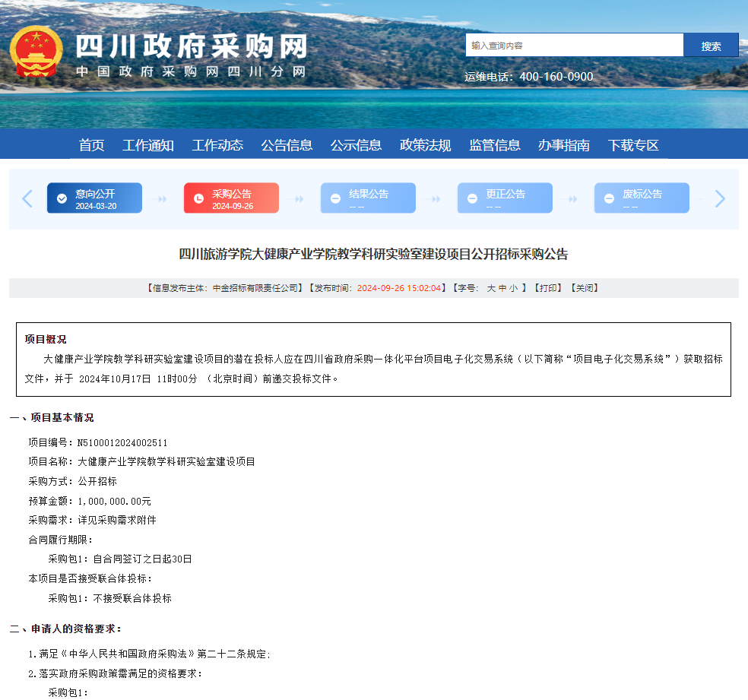748x700 pixels.
Task: Set font size to 大
Action: coord(491,288)
